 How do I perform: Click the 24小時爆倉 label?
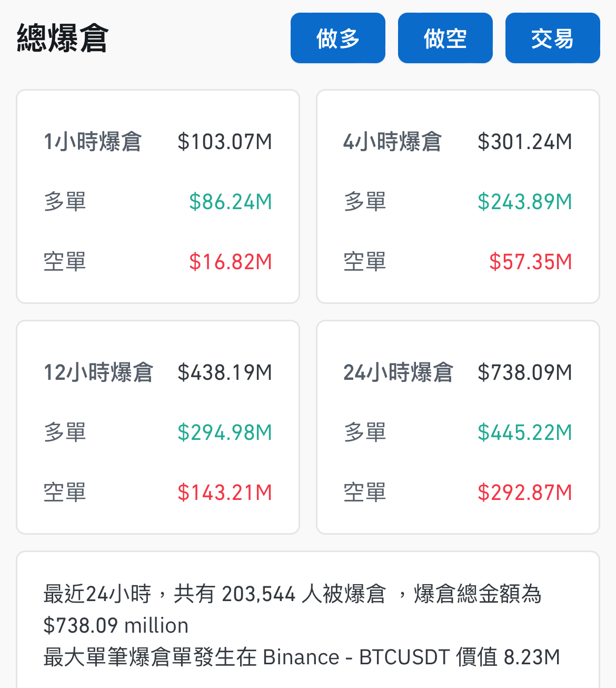398,372
